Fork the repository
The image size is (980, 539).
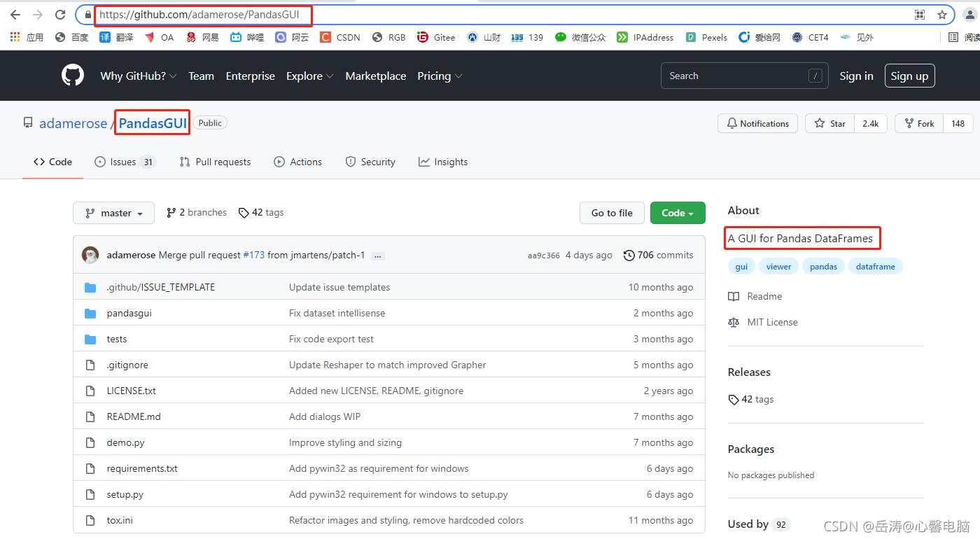click(x=919, y=123)
